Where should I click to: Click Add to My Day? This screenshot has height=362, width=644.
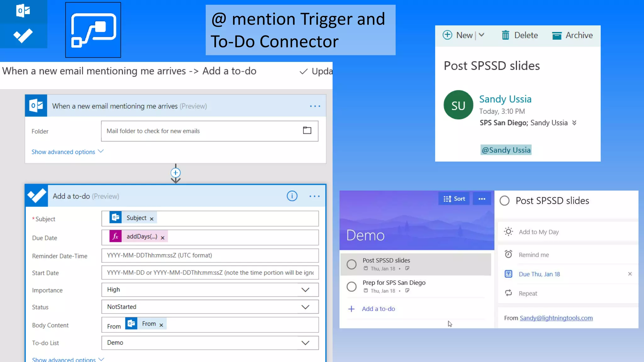click(x=538, y=232)
